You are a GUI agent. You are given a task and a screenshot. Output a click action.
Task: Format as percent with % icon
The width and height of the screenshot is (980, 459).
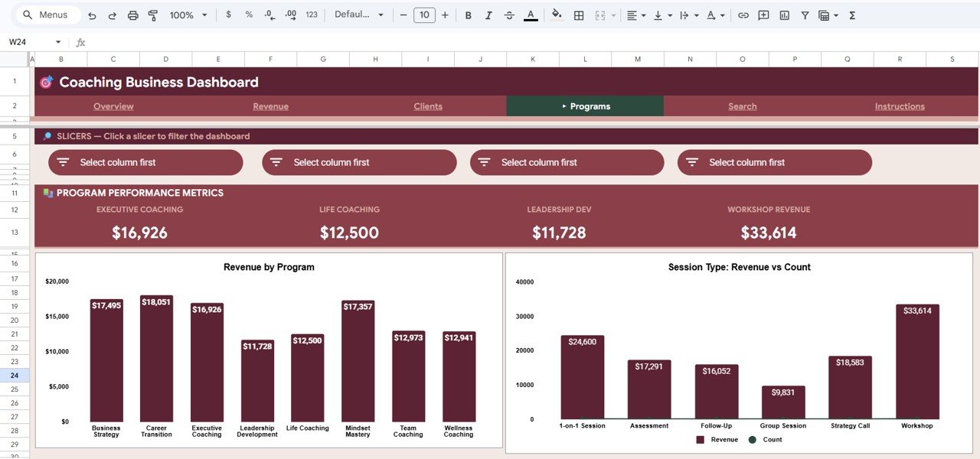point(249,15)
